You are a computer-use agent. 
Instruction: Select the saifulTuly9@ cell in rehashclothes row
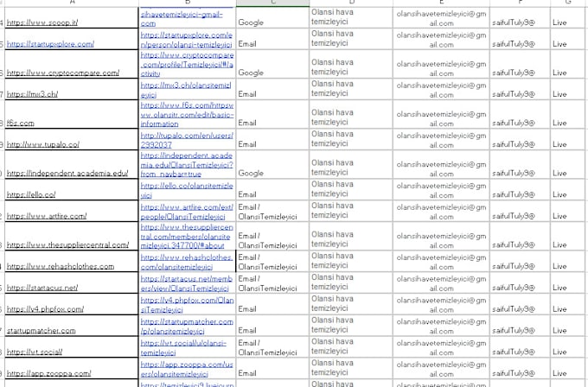pos(521,262)
